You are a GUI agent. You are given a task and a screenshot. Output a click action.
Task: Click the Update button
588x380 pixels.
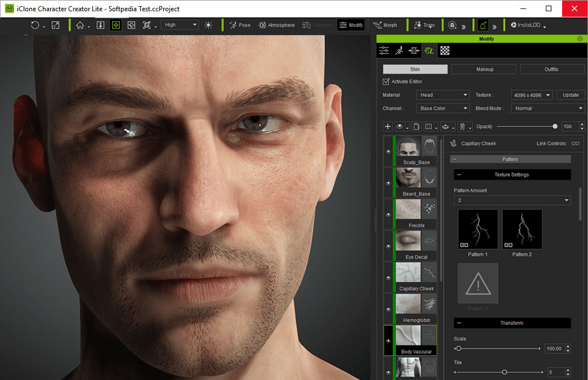click(571, 95)
